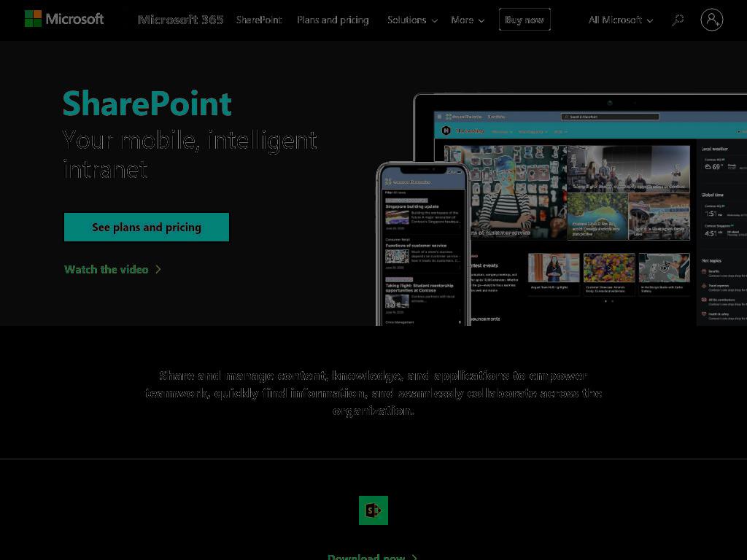Viewport: 747px width, 560px height.
Task: Open the search magnifier icon
Action: pos(678,20)
